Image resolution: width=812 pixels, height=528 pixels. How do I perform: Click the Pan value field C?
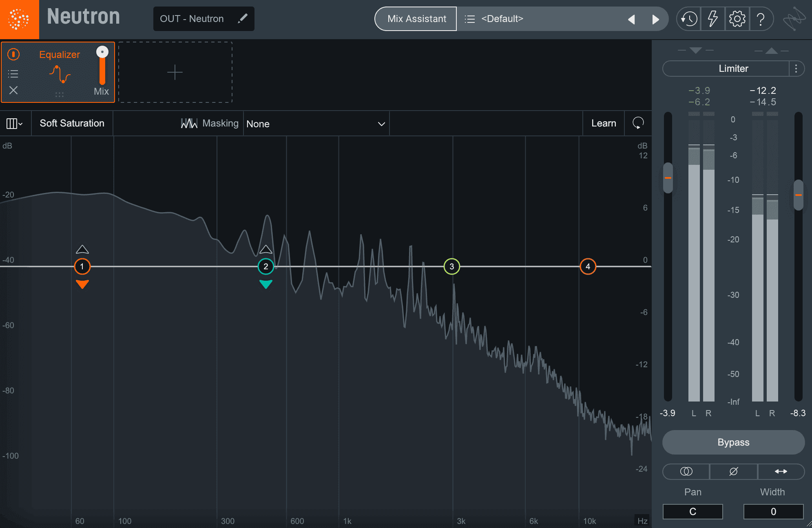[693, 512]
